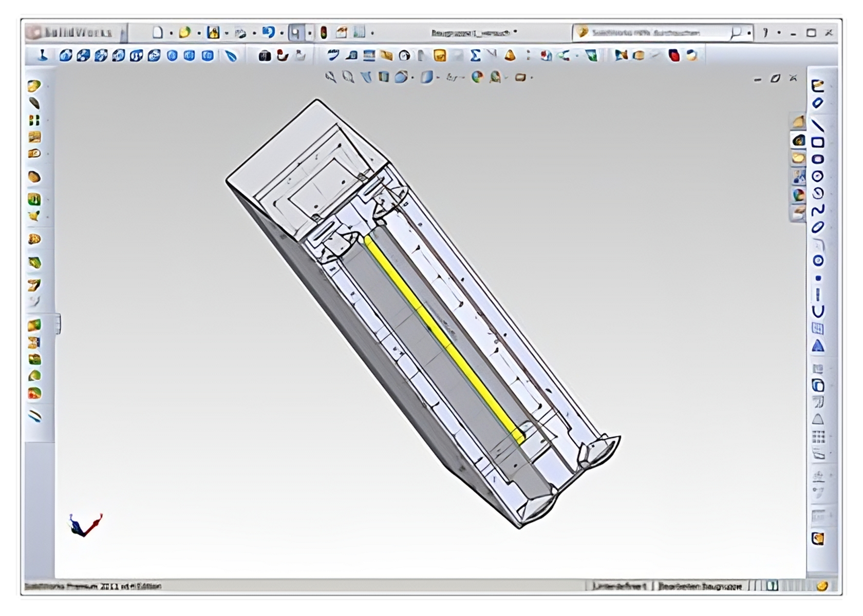Viewport: 863px width, 616px height.
Task: Save the assembly with the Save icon
Action: point(213,33)
